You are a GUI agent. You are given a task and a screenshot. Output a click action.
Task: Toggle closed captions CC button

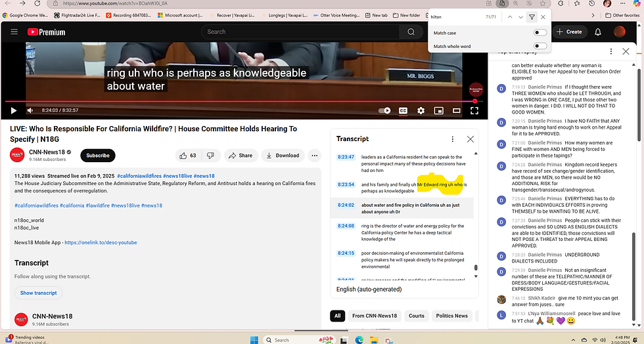[x=403, y=110]
